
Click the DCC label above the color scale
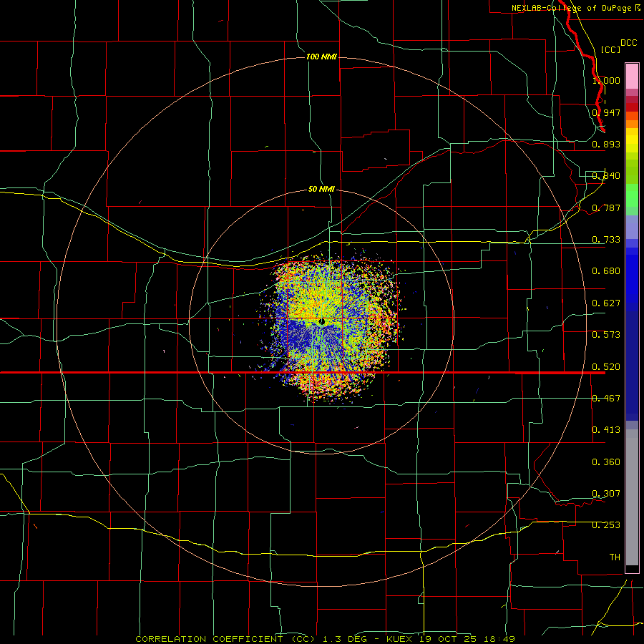tap(628, 43)
